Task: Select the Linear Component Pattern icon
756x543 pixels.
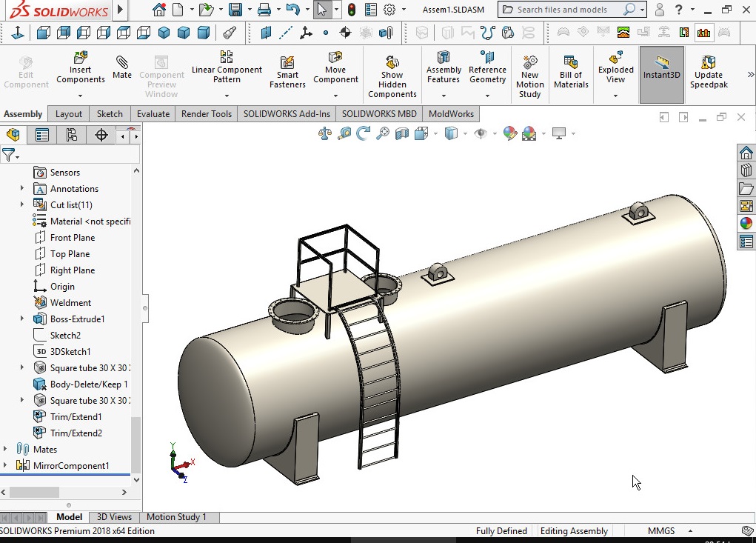Action: pyautogui.click(x=226, y=57)
